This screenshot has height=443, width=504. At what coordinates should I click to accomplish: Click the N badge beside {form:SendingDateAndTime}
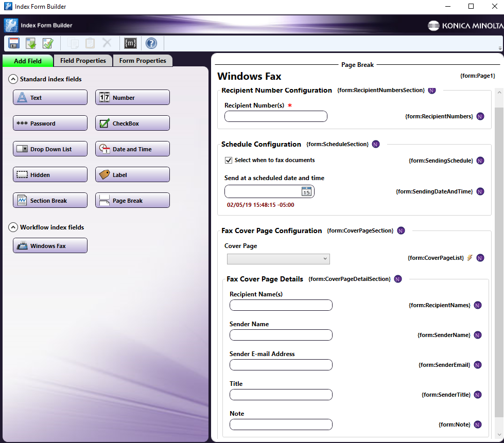click(x=480, y=191)
